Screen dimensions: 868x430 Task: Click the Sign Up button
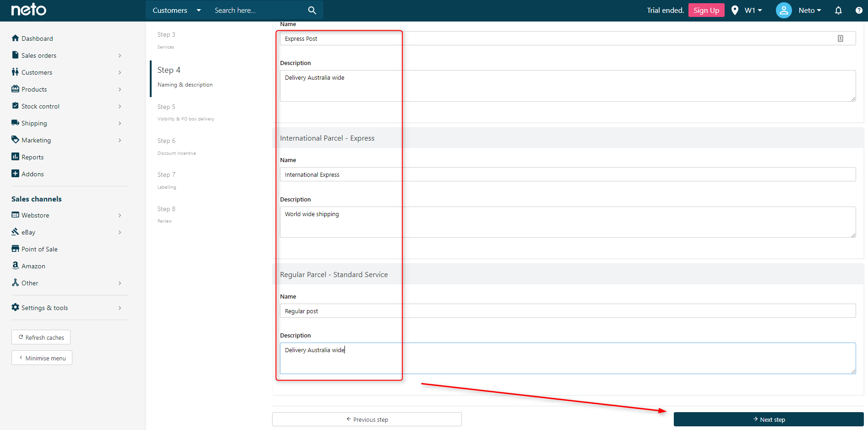click(x=706, y=10)
